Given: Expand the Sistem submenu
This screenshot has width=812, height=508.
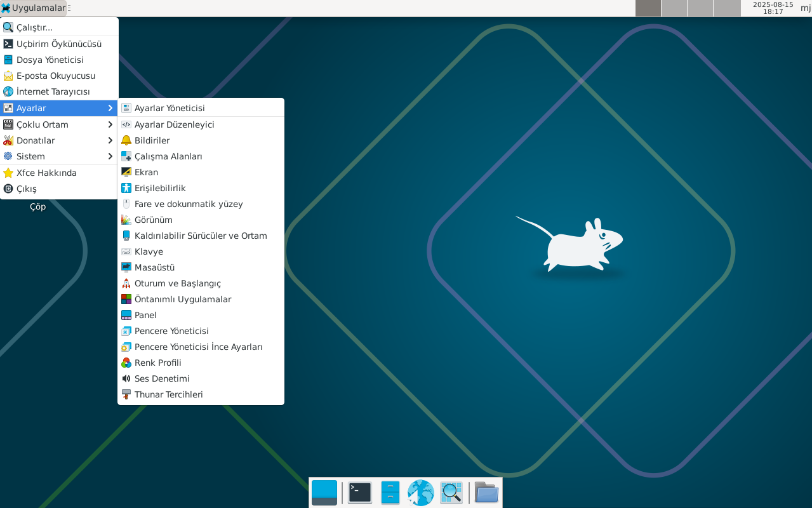Looking at the screenshot, I should coord(59,156).
